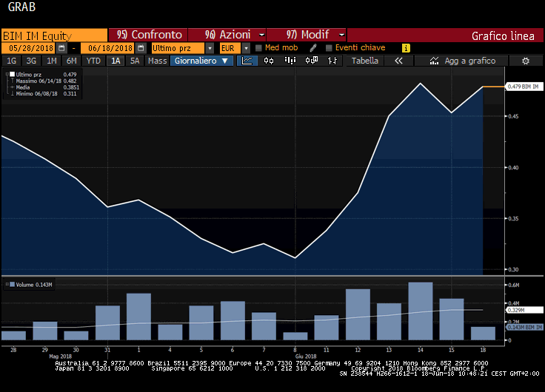This screenshot has height=392, width=545.
Task: Click the Agg a grafico pencil icon
Action: (x=432, y=61)
